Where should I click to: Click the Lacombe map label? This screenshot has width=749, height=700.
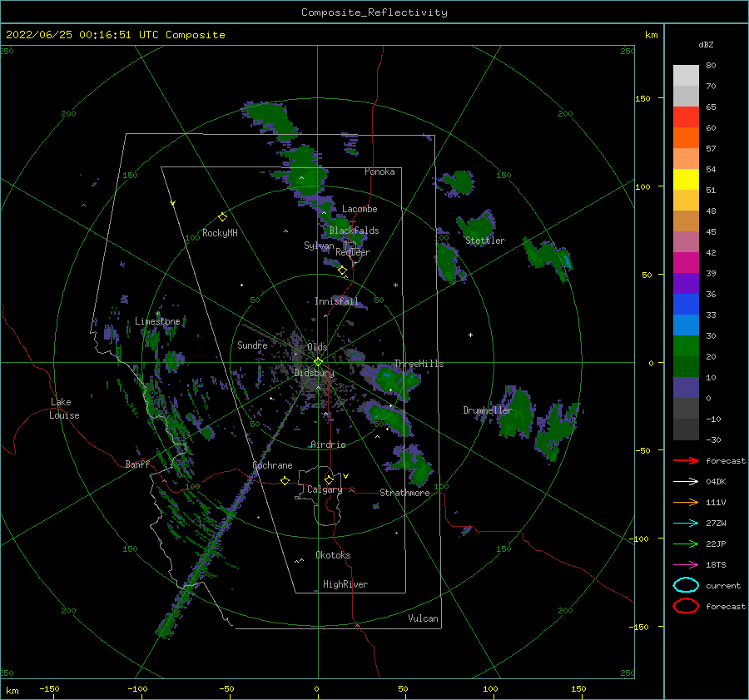(x=360, y=209)
